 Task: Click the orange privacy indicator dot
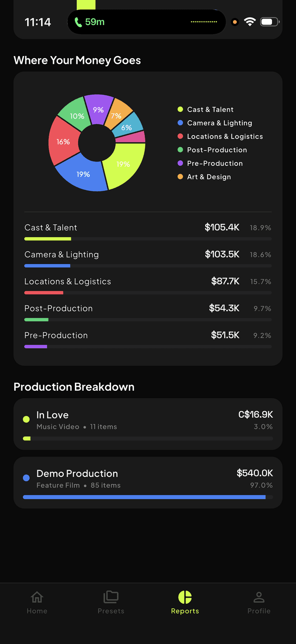234,21
